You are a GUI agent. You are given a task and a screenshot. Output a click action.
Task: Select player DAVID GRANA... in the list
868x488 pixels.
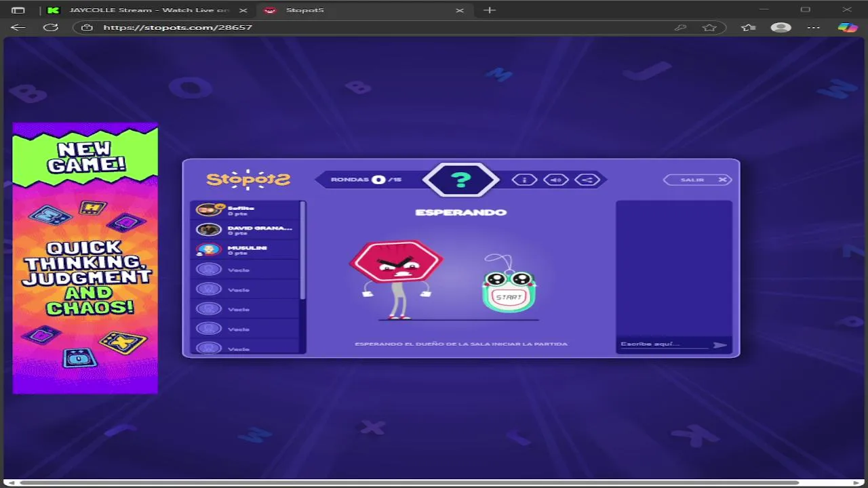pos(245,230)
